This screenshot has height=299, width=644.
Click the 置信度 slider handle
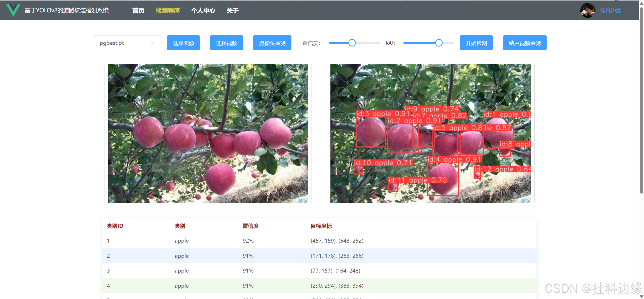[352, 43]
